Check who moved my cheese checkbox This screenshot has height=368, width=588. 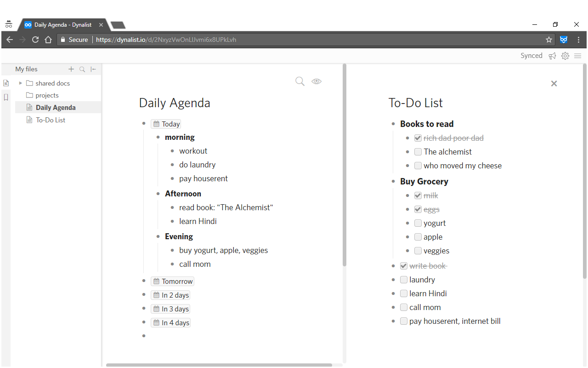[x=418, y=166]
